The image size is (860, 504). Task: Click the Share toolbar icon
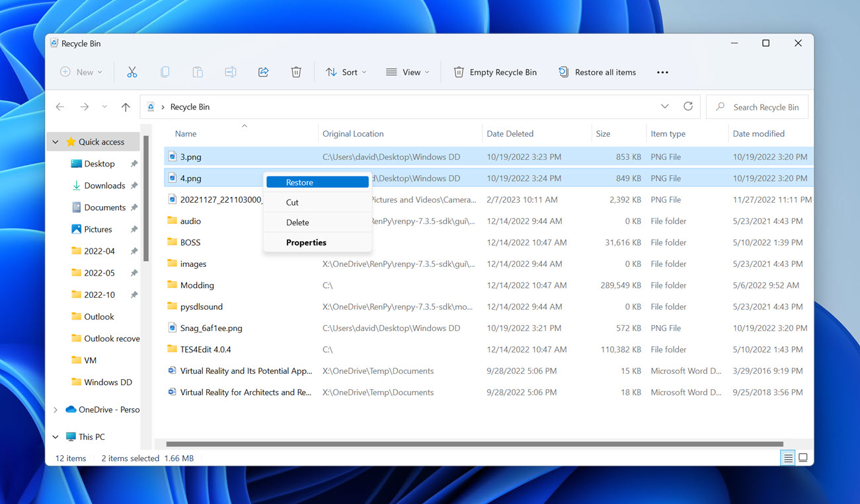pos(263,72)
